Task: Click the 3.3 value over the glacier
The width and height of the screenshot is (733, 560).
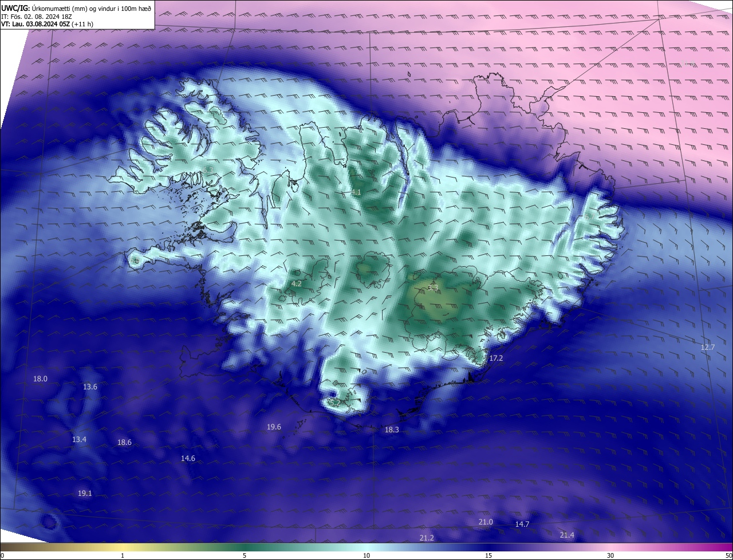Action: (434, 287)
